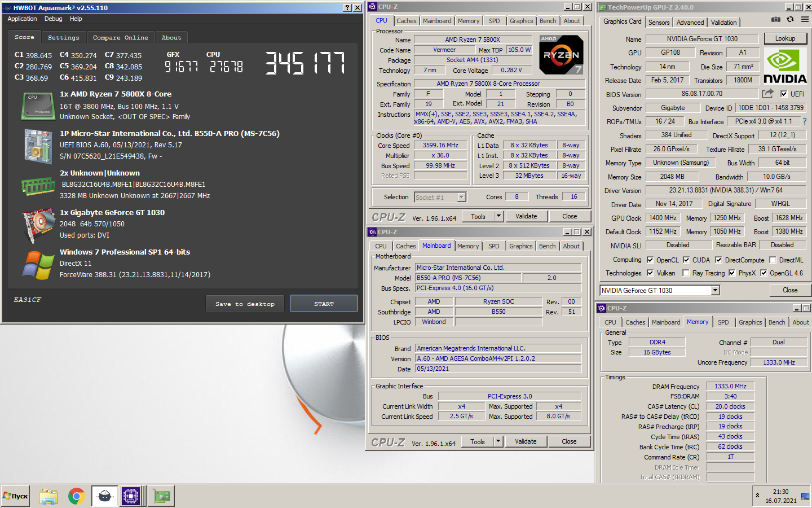The height and width of the screenshot is (508, 812).
Task: Open the Help menu in Aquamark
Action: coord(76,19)
